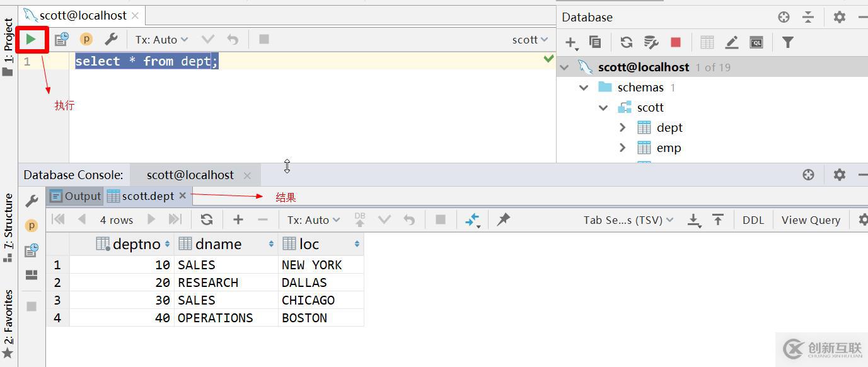
Task: Click the compare data arrows icon
Action: [472, 220]
